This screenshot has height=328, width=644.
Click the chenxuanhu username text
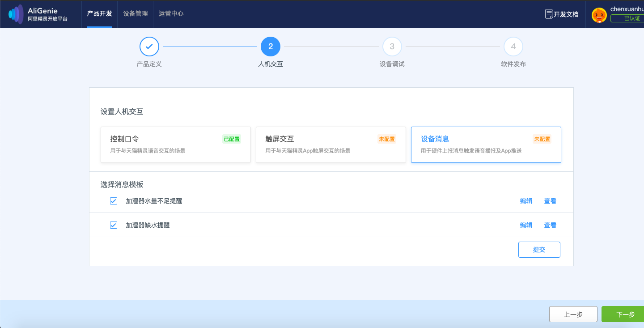point(627,9)
